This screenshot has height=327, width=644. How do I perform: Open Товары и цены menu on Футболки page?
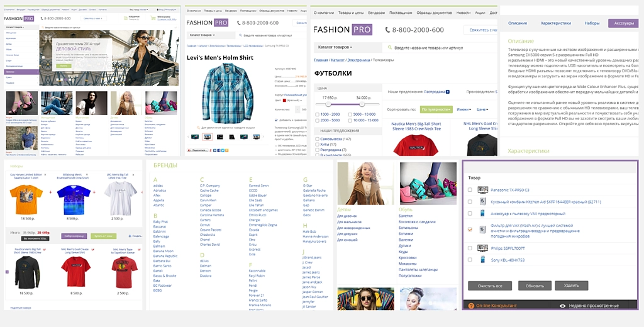351,13
